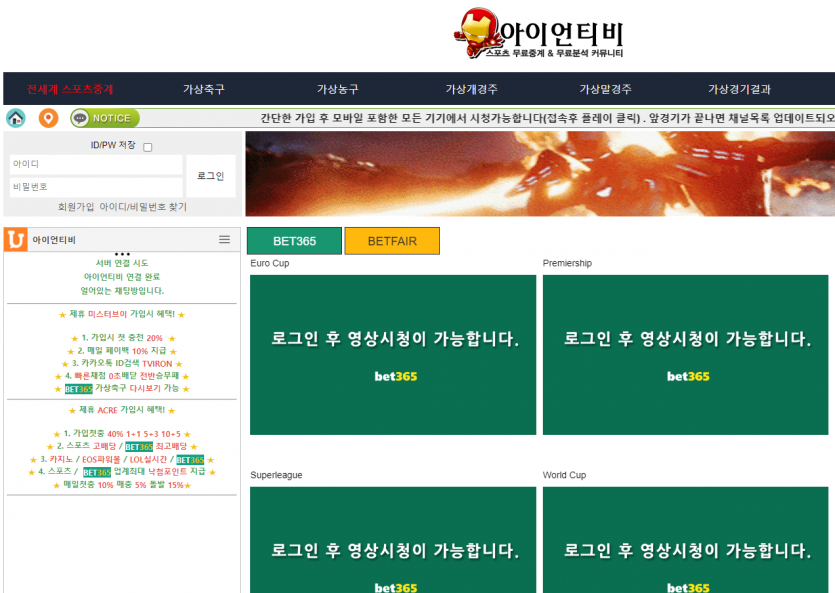
Task: Click the 제휴 미스터브이 가입시 혜택 heading
Action: tap(122, 314)
